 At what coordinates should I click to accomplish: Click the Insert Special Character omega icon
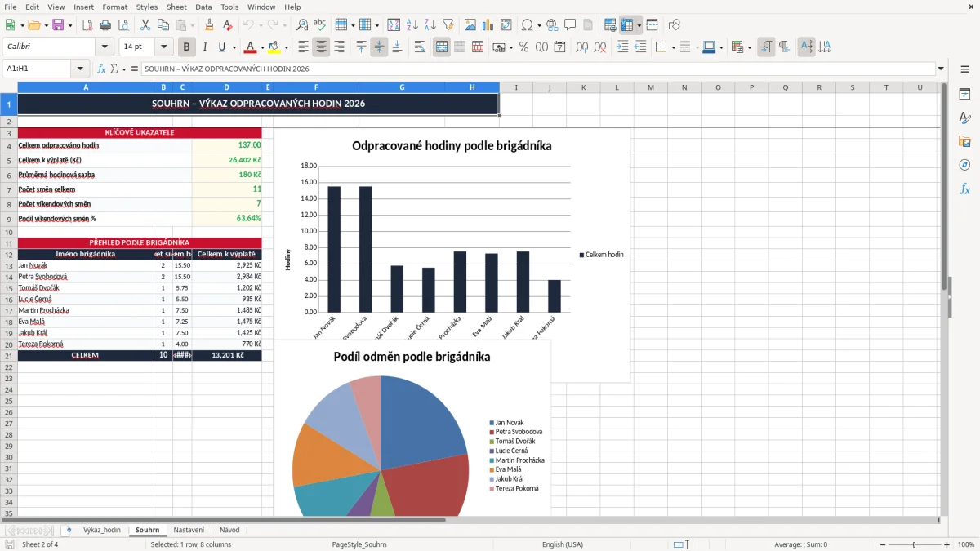coord(527,25)
